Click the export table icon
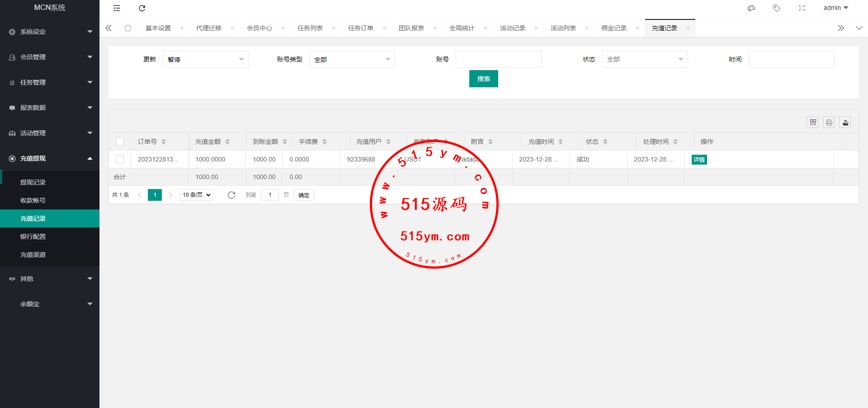The width and height of the screenshot is (868, 408). click(845, 122)
